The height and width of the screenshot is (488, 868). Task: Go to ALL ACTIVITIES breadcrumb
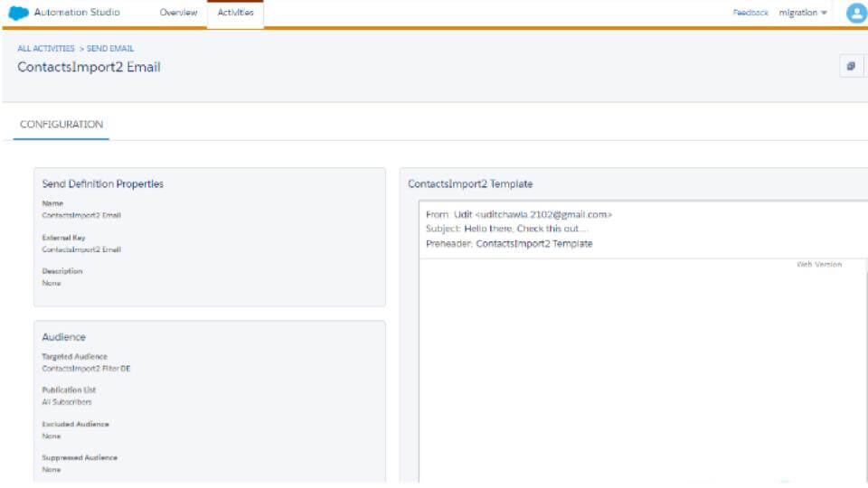pyautogui.click(x=46, y=49)
